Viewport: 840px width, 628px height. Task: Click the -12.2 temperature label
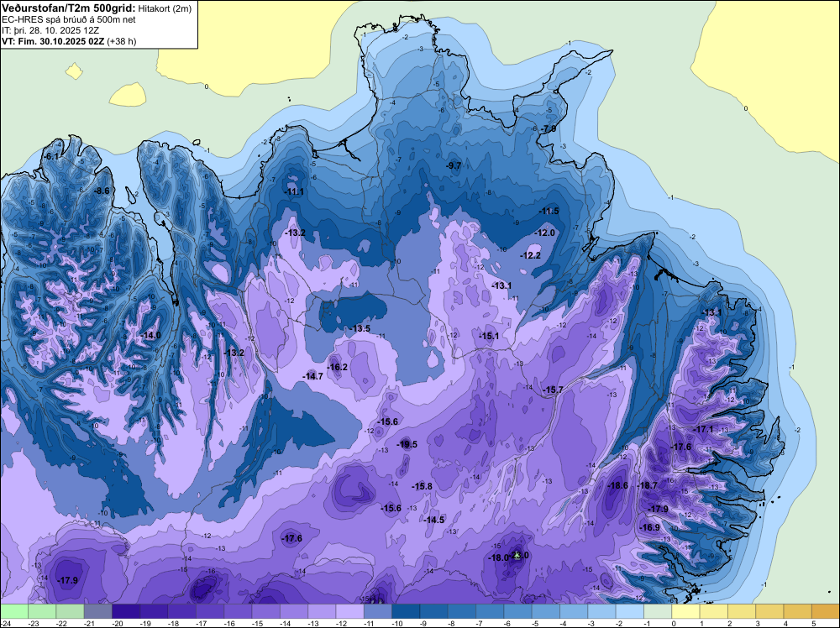pos(530,255)
